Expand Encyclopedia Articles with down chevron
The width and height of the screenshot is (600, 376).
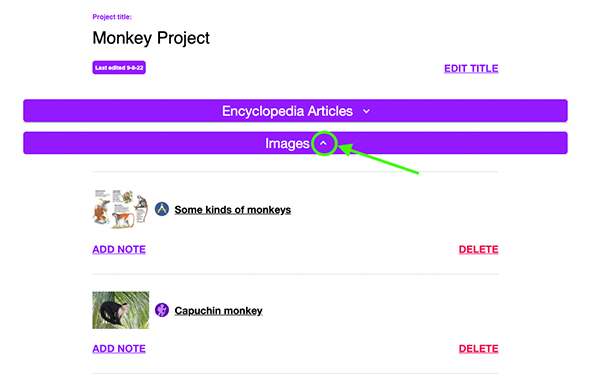click(366, 111)
